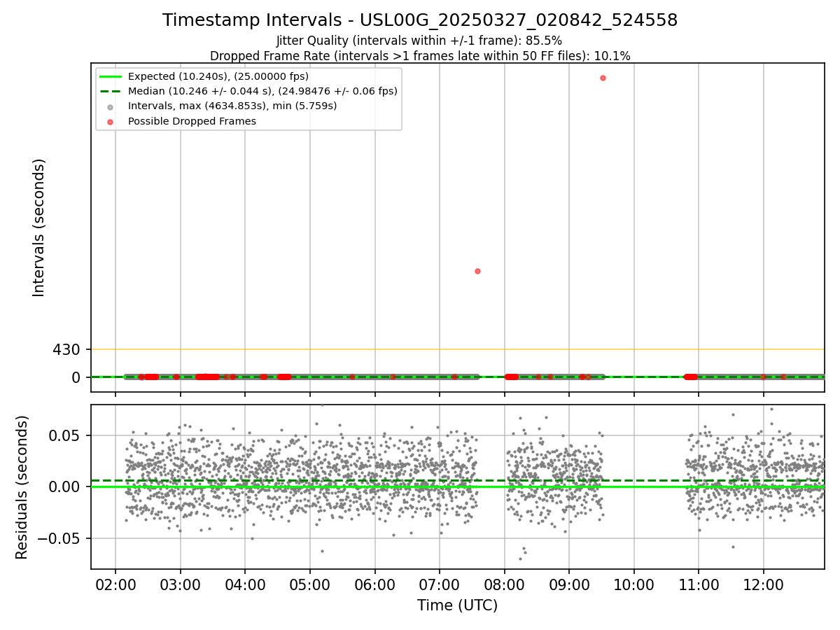Click the 'Jitter Quality' subtitle line
This screenshot has width=840, height=630.
point(419,41)
